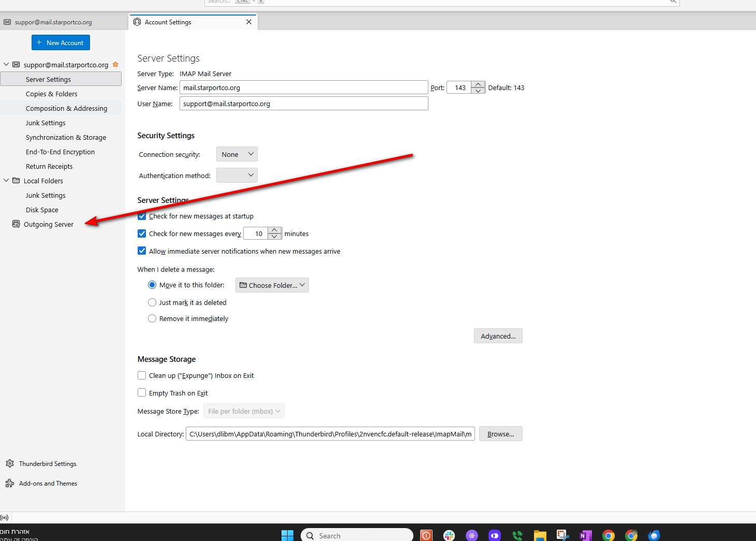Toggle Allow immediate server notifications checkbox
The width and height of the screenshot is (756, 541).
142,251
